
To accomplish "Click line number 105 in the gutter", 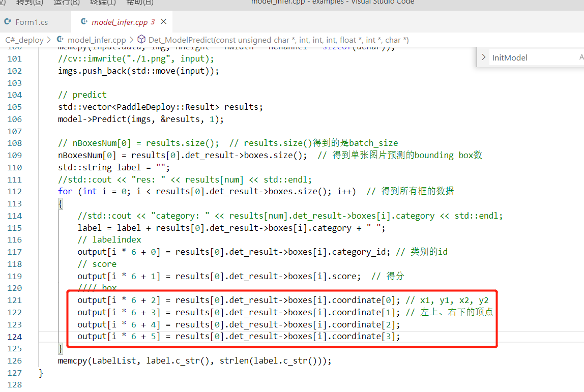I will pos(15,107).
